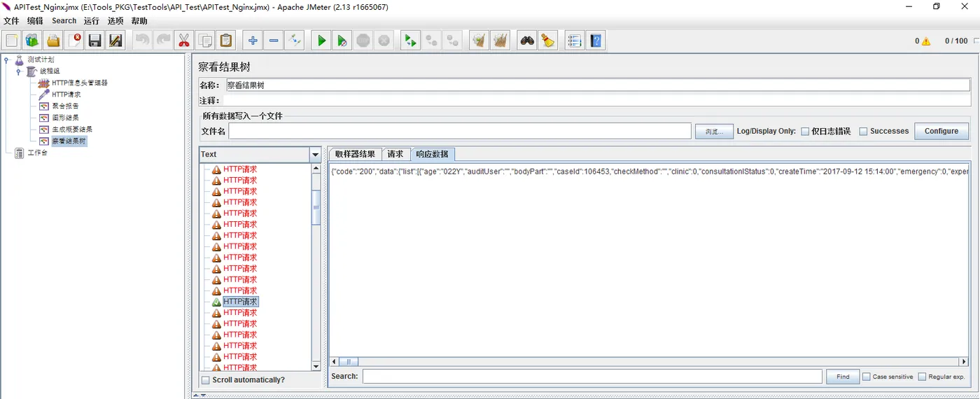Toggle Scroll automatically? checkbox
The height and width of the screenshot is (399, 980).
click(x=205, y=380)
